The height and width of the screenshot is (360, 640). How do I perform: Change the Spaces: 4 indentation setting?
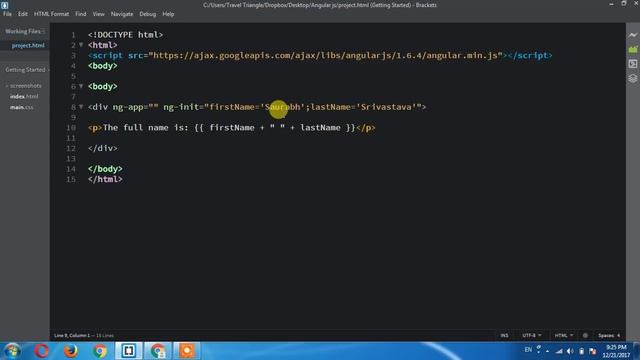click(609, 336)
